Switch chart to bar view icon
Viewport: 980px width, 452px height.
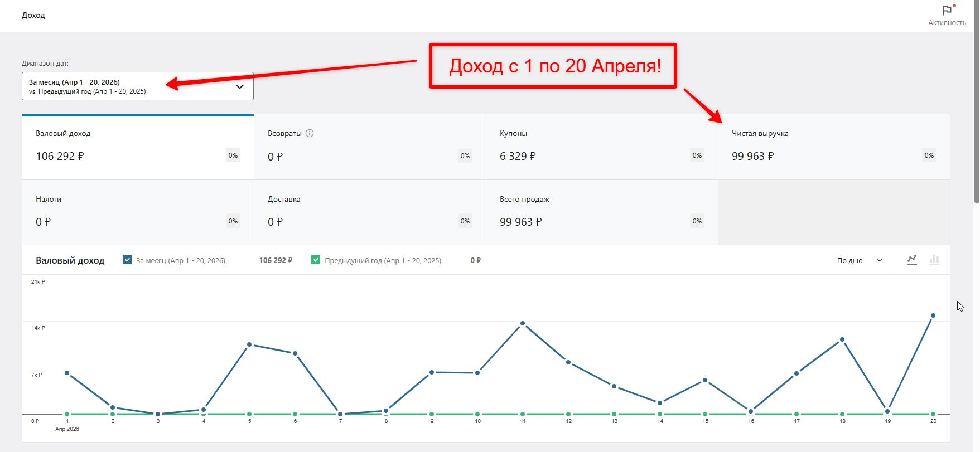point(934,260)
